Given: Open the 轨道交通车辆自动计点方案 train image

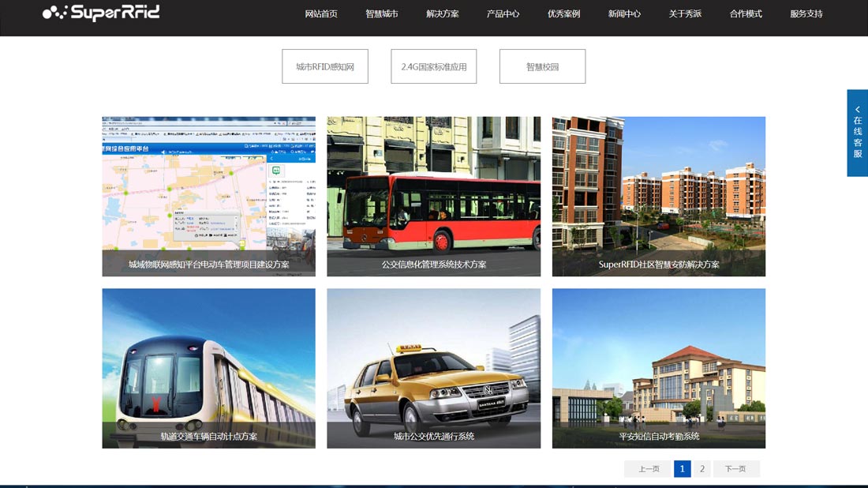Looking at the screenshot, I should pyautogui.click(x=208, y=368).
